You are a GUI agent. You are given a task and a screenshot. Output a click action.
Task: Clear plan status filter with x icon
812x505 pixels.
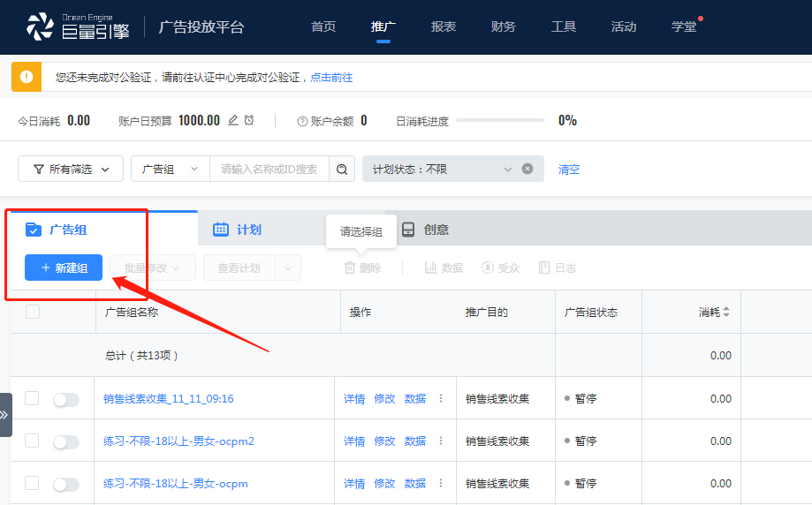[527, 169]
